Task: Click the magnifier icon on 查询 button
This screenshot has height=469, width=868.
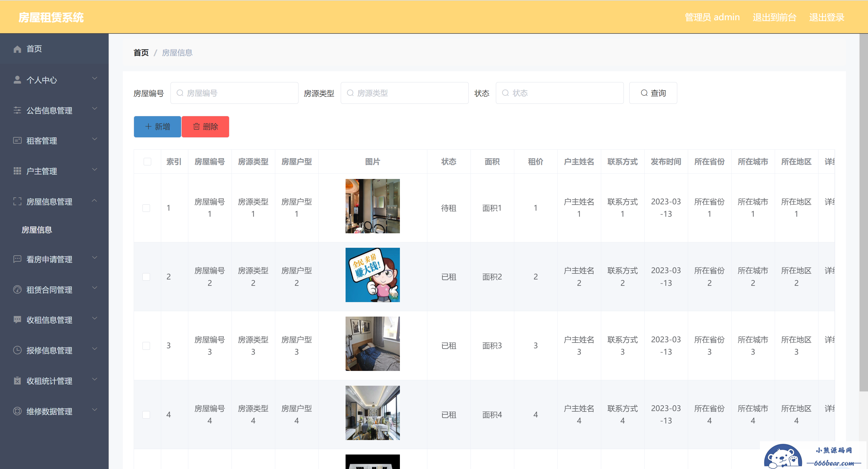Action: tap(644, 93)
